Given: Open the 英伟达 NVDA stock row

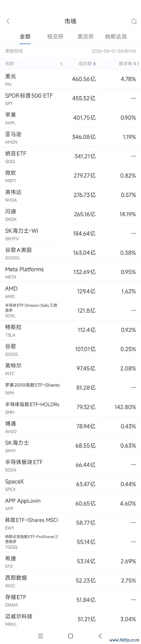Looking at the screenshot, I should [70, 195].
